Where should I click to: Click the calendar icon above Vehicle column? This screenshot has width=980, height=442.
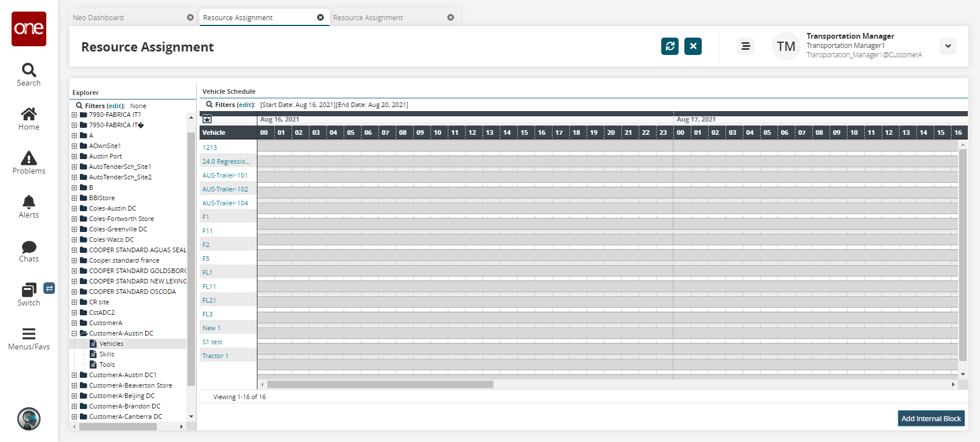click(207, 119)
